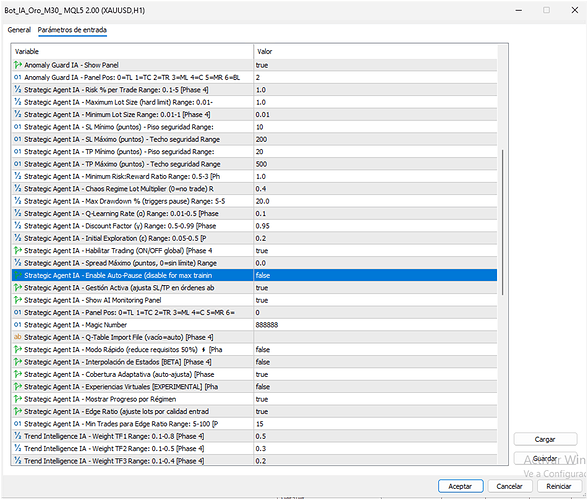This screenshot has height=500, width=587.
Task: Open the General tab
Action: click(x=19, y=30)
